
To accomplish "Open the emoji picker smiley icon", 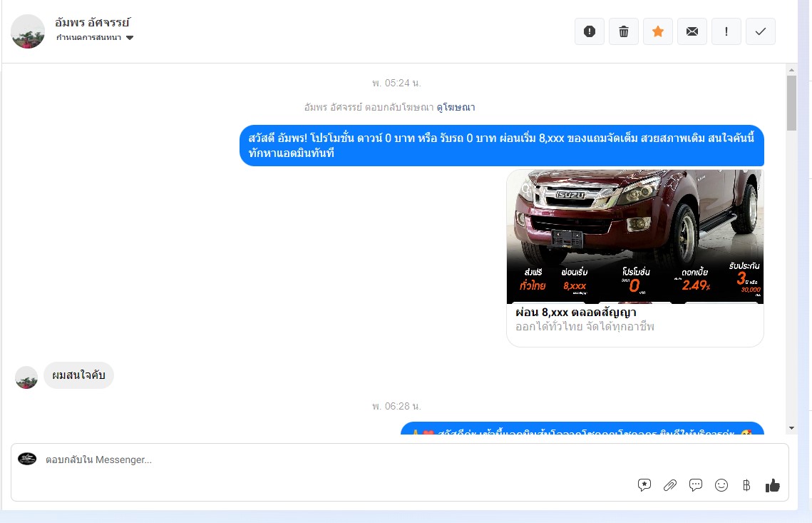I will [x=721, y=485].
